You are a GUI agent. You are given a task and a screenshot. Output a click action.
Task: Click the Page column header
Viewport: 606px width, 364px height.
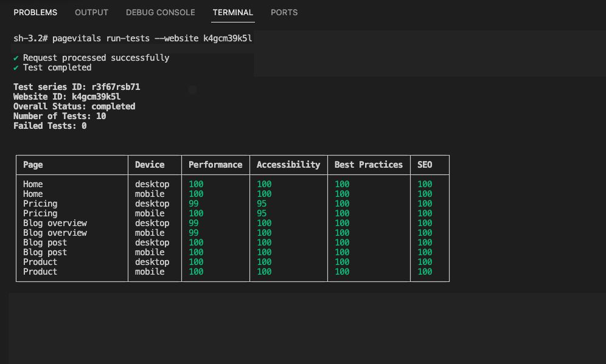(x=32, y=165)
